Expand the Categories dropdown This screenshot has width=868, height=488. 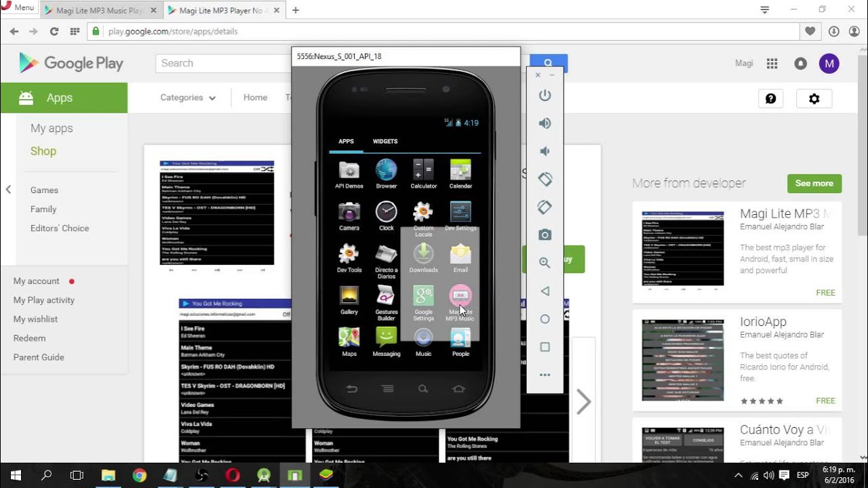188,98
